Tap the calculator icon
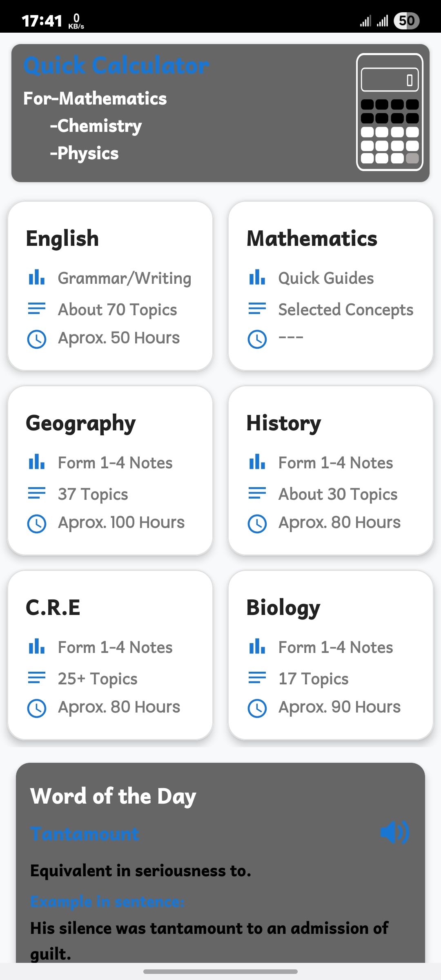This screenshot has height=980, width=441. click(390, 112)
